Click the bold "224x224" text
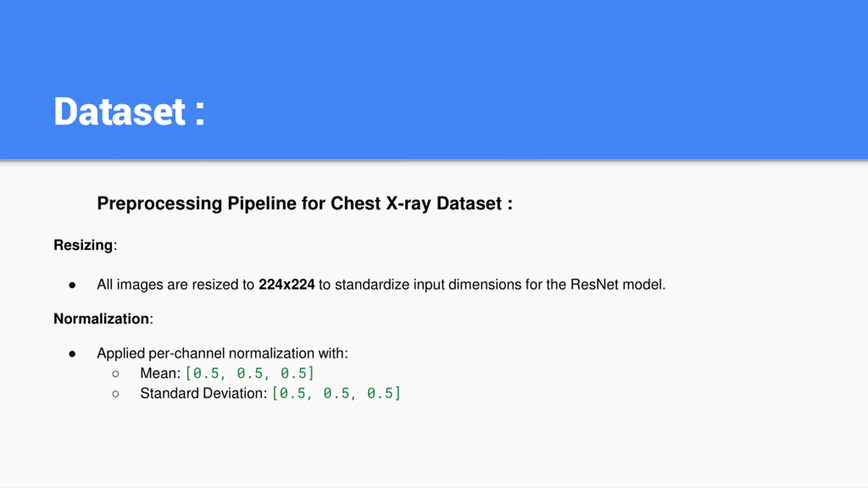Screen dimensions: 868x488 [287, 284]
